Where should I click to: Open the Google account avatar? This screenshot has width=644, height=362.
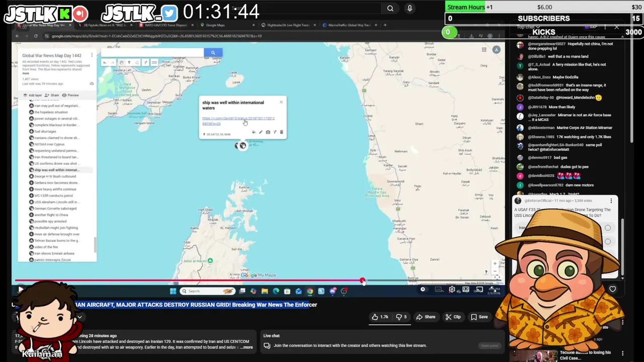point(497,49)
